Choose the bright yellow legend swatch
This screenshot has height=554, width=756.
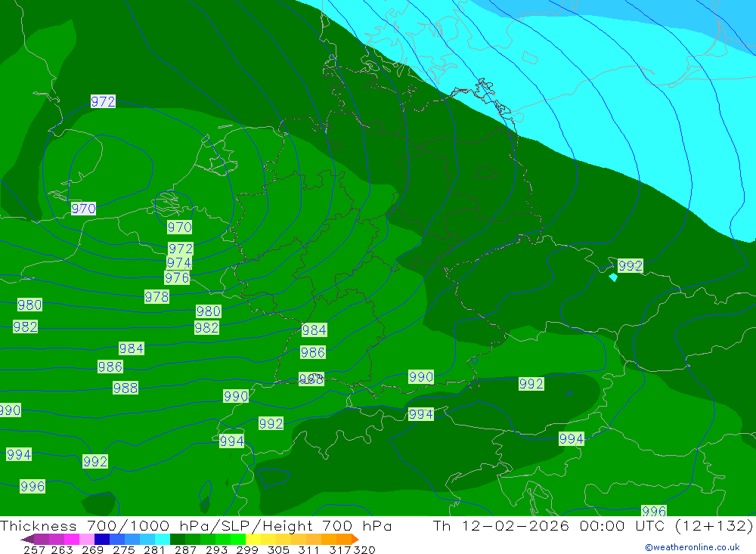[x=253, y=539]
